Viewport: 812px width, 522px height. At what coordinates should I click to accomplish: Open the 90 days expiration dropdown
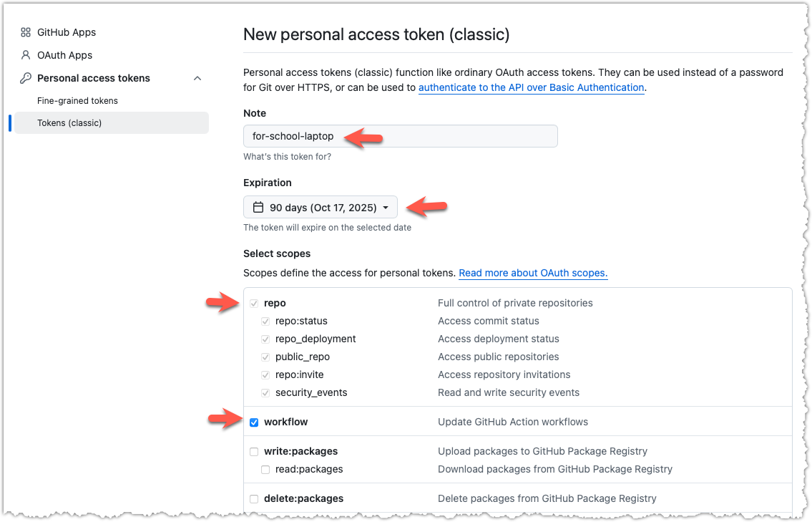(x=320, y=208)
